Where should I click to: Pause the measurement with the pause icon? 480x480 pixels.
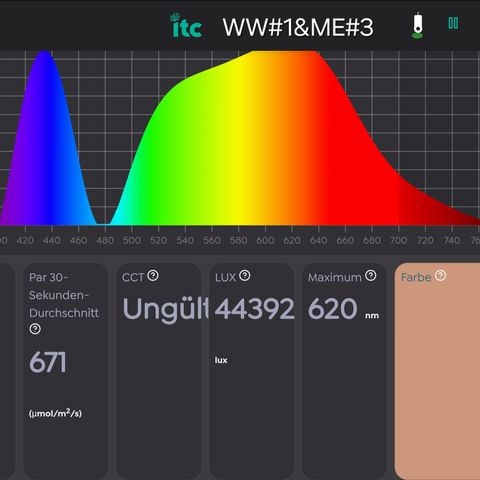(x=453, y=23)
